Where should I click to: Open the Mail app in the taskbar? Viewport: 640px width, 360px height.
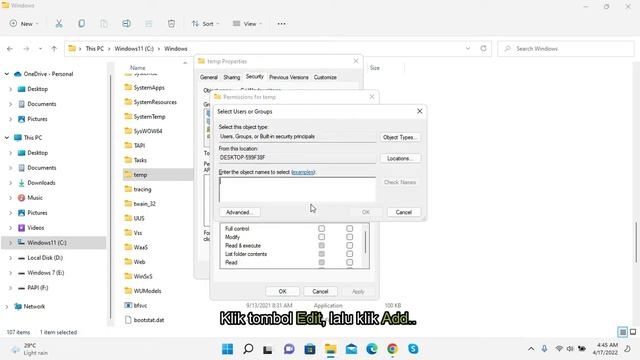351,349
